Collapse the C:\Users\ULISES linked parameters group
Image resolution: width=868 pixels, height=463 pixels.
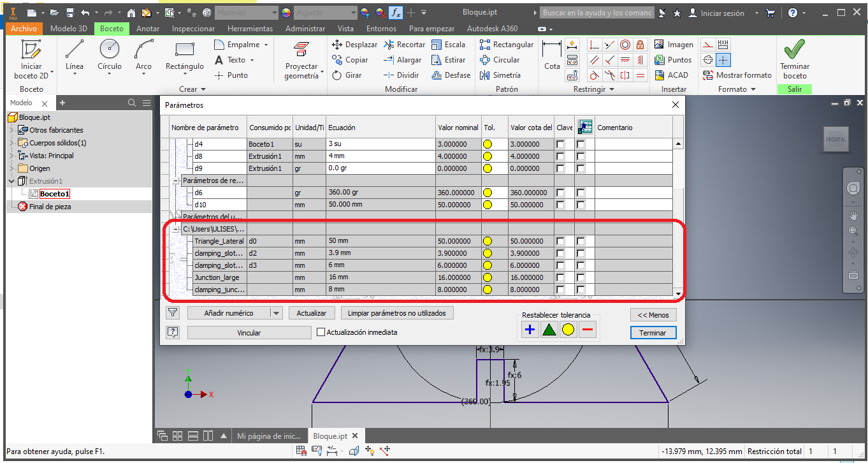pyautogui.click(x=176, y=229)
